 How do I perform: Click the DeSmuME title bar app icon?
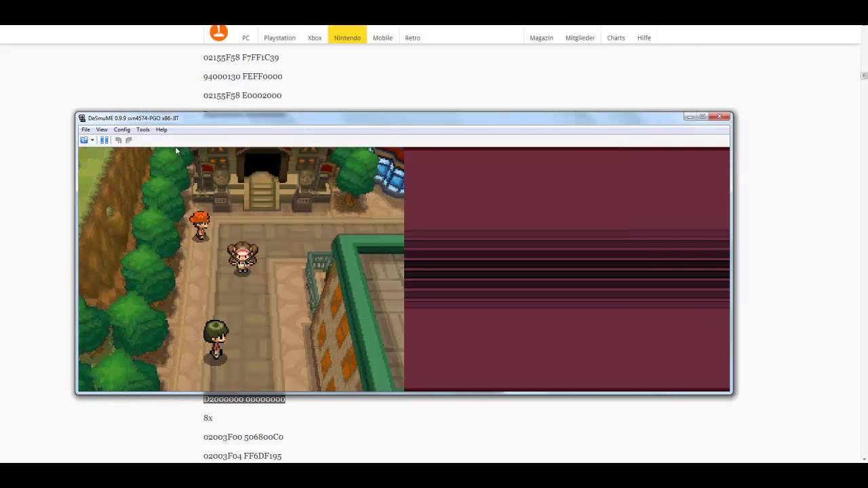point(82,118)
